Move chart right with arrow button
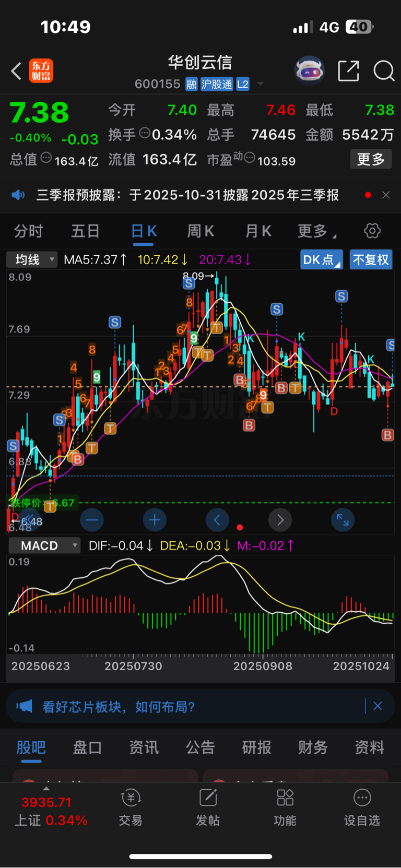The image size is (401, 868). [x=280, y=520]
